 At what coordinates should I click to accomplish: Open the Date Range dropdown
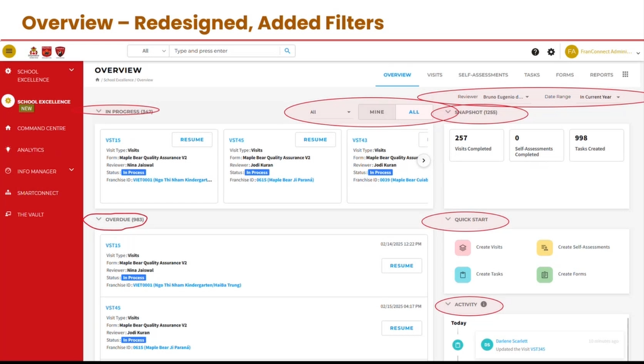599,97
